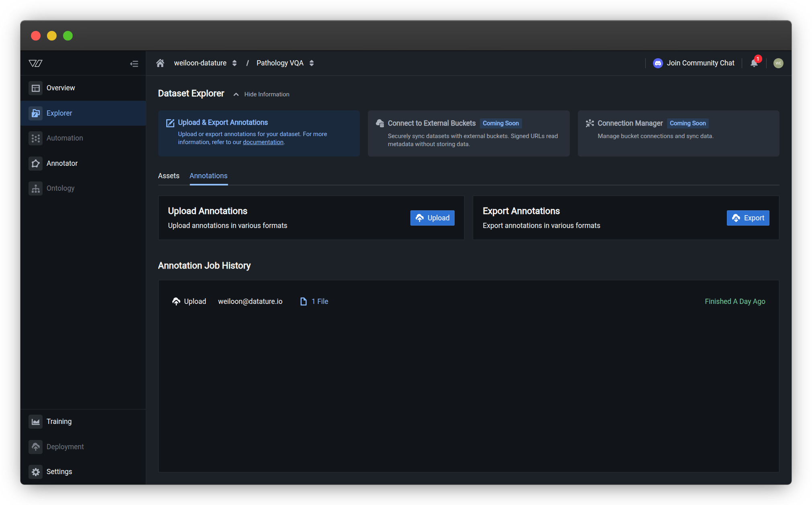Open Settings via the gear icon

[35, 472]
